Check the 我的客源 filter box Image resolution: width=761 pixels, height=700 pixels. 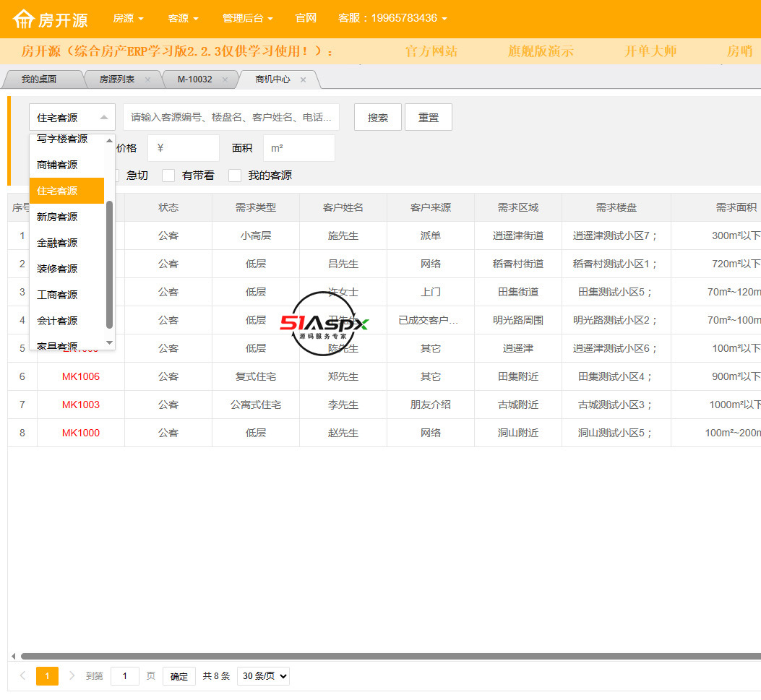[235, 176]
